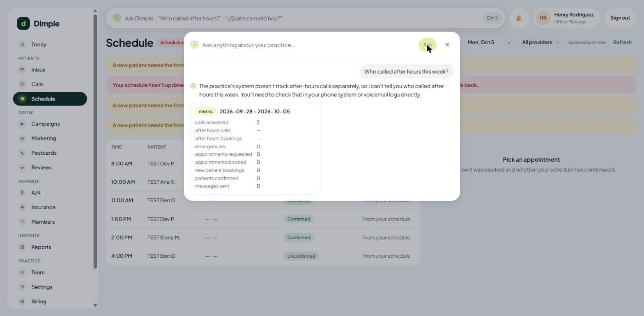The height and width of the screenshot is (316, 644).
Task: Click the A/R dollar icon
Action: [x=22, y=193]
